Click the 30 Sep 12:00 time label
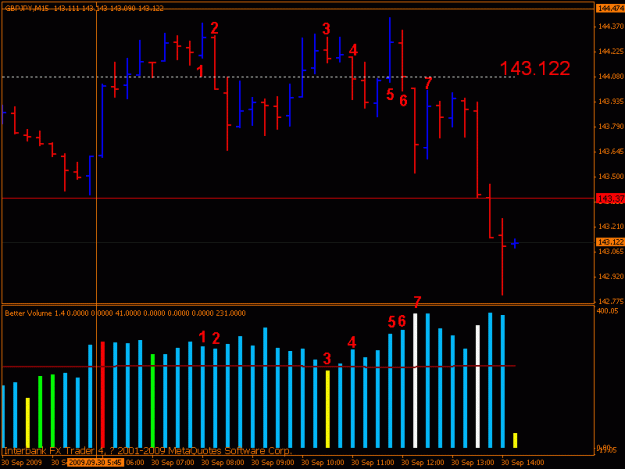Image resolution: width=625 pixels, height=469 pixels. [x=423, y=463]
